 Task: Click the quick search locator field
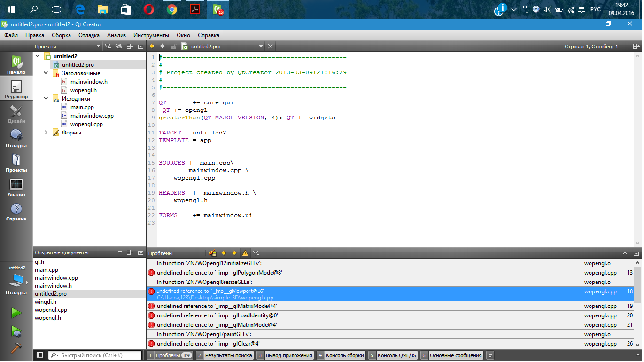(95, 355)
